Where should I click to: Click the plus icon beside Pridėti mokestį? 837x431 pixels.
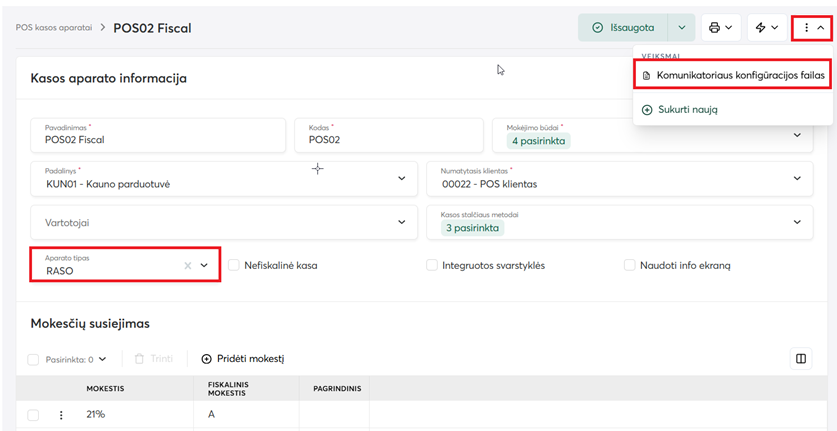(207, 359)
